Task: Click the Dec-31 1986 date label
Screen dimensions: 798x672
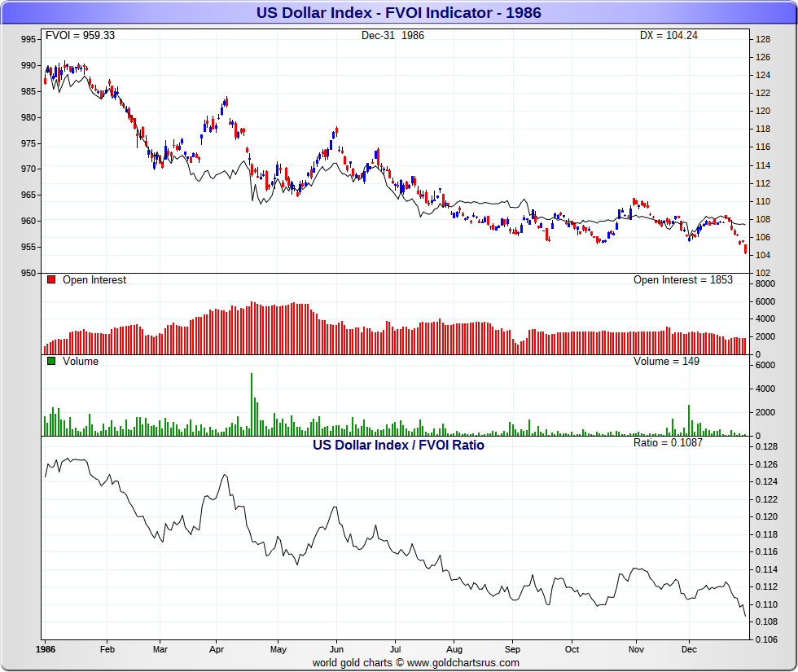Action: click(x=392, y=36)
